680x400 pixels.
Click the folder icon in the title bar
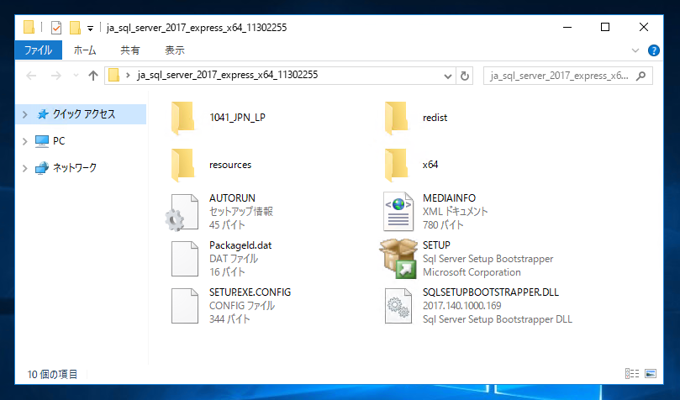tap(29, 28)
